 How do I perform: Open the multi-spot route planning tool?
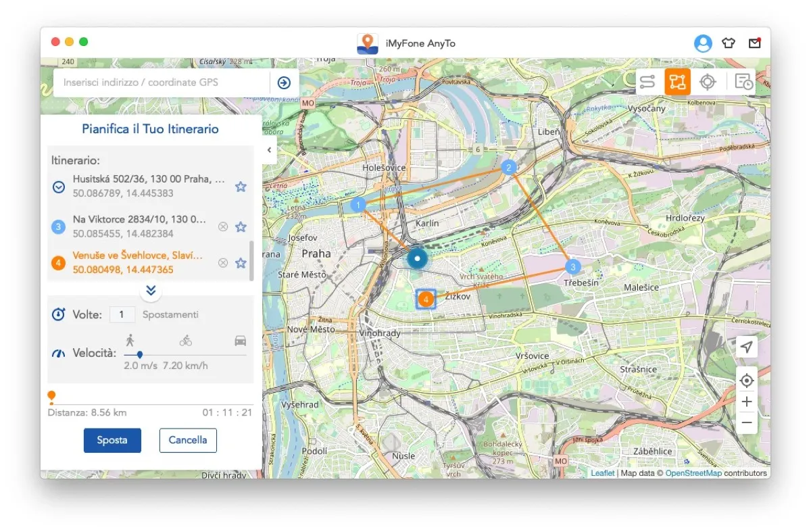677,81
